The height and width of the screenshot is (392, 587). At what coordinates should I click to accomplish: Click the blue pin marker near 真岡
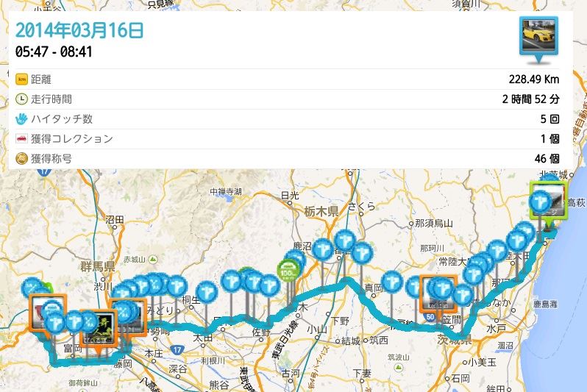(x=391, y=282)
